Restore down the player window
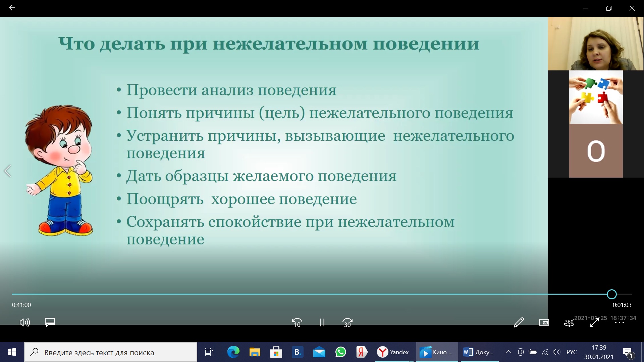Image resolution: width=644 pixels, height=362 pixels. point(609,8)
